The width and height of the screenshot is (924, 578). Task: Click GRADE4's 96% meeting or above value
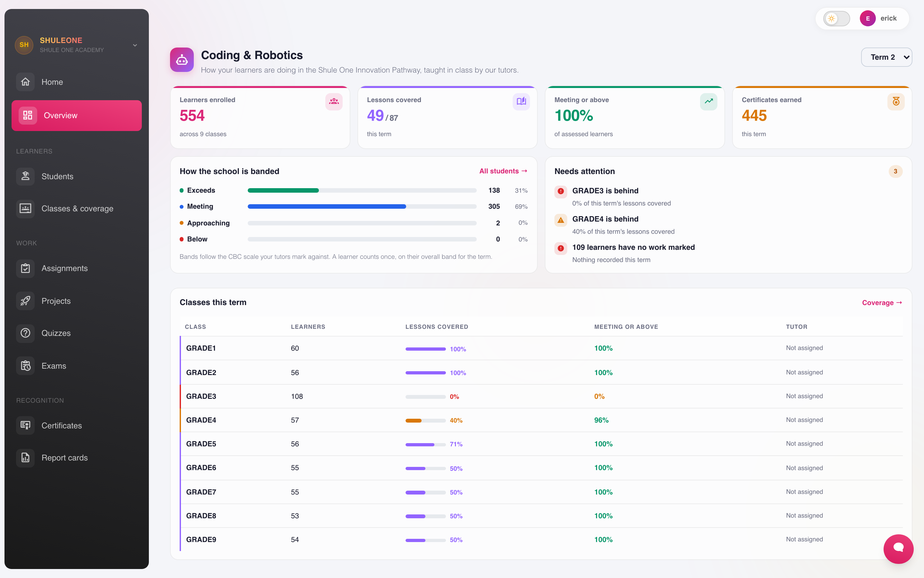[601, 420]
